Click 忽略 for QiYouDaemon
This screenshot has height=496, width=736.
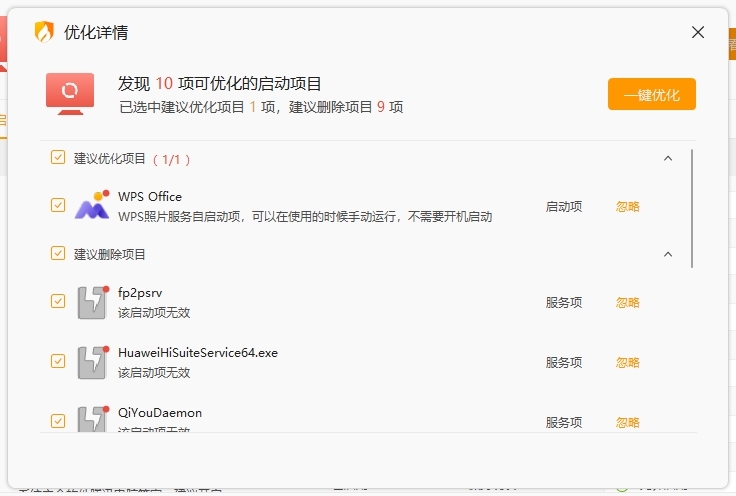[628, 422]
